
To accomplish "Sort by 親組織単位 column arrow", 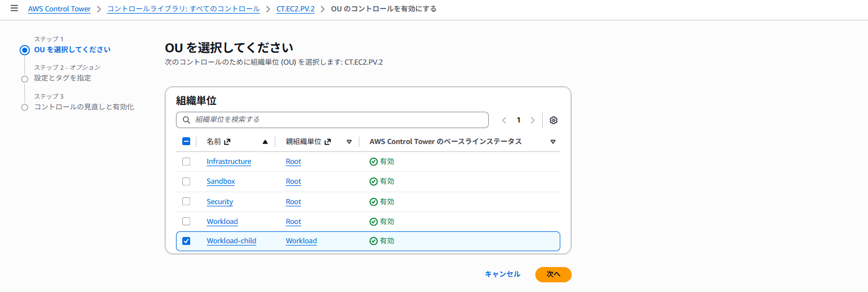I will tap(349, 142).
